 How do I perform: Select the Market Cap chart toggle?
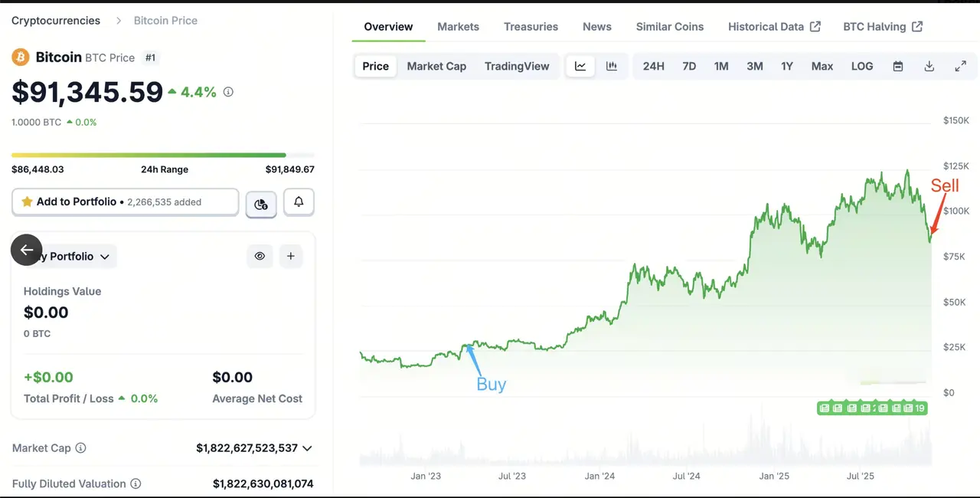click(436, 66)
